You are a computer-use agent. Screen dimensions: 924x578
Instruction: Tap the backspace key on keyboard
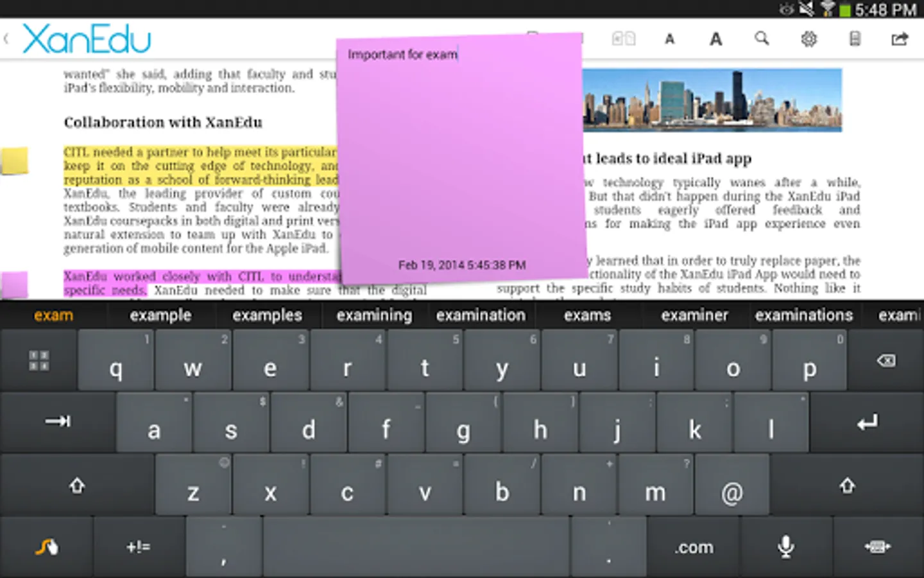886,360
